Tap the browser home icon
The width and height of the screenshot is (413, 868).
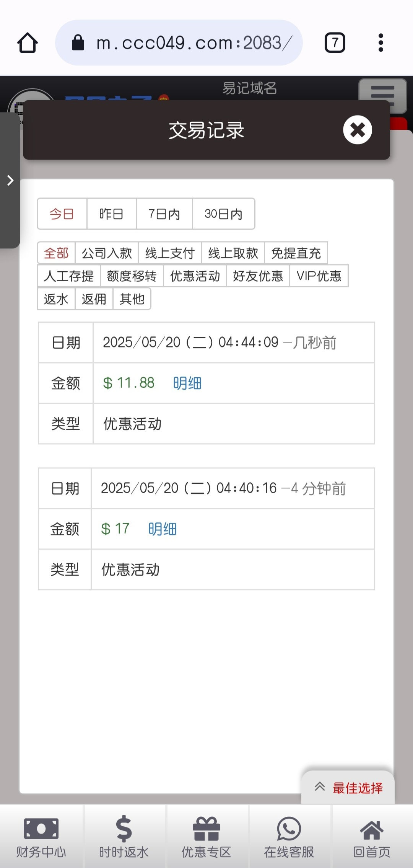pyautogui.click(x=28, y=42)
